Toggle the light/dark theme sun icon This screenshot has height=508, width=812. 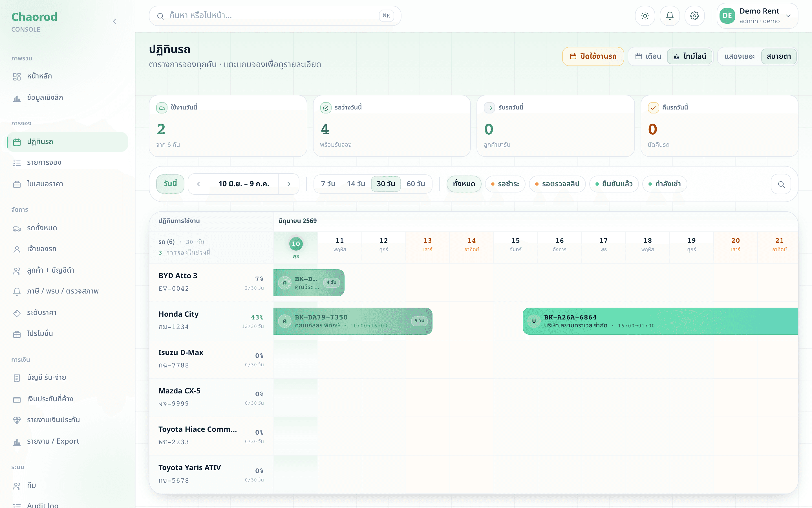coord(645,16)
